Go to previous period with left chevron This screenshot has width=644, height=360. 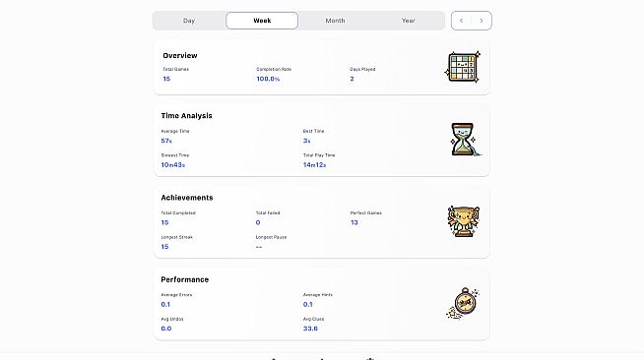pos(461,21)
